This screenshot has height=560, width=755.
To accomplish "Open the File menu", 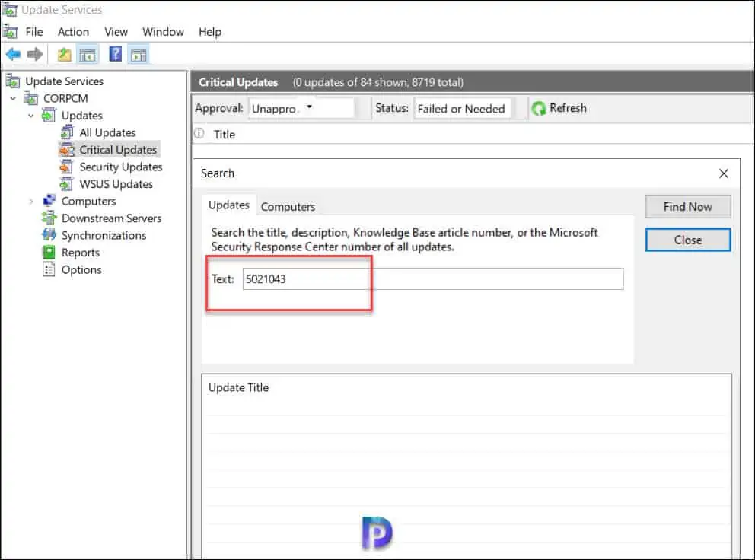I will (33, 32).
